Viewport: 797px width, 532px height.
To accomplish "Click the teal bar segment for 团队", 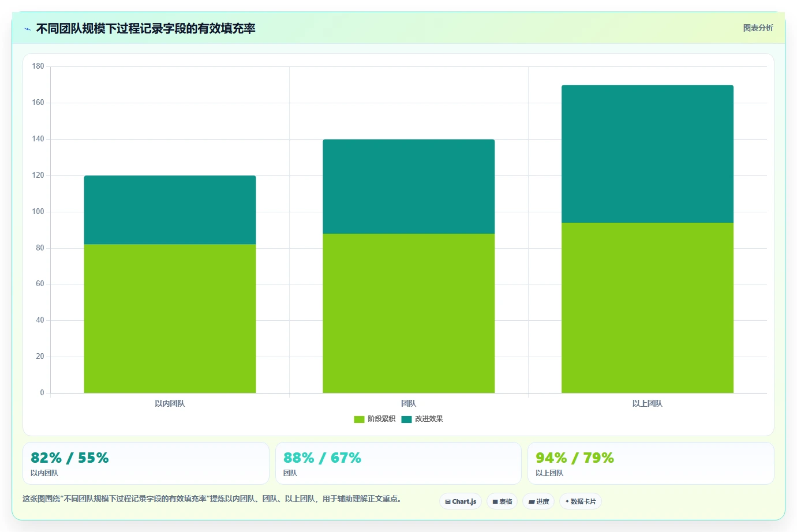I will pos(409,186).
